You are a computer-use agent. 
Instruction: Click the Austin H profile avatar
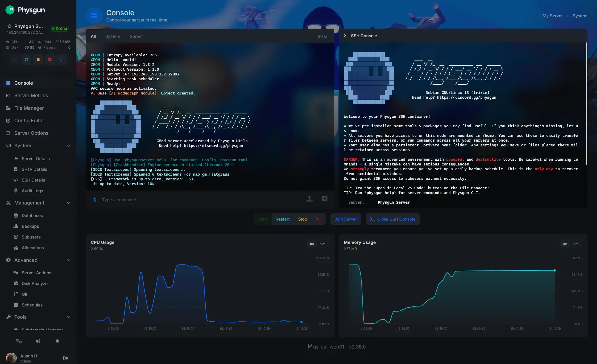click(11, 358)
